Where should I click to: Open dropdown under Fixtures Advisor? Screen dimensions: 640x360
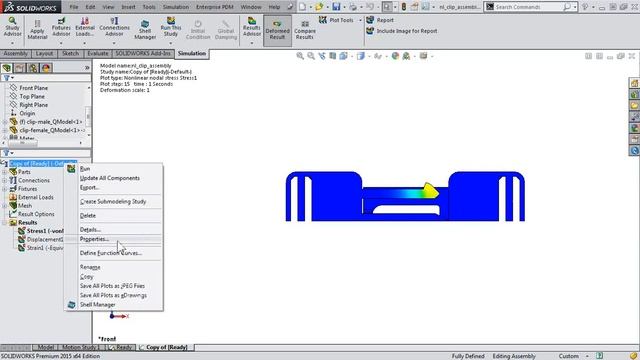coord(61,43)
